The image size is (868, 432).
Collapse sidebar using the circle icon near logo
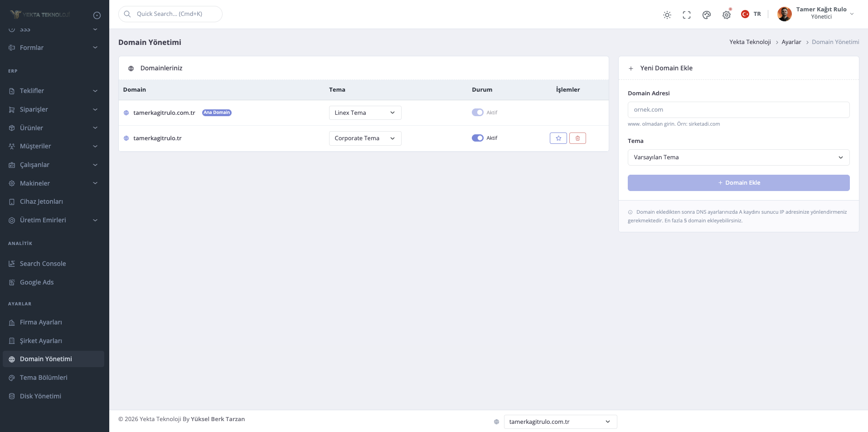(97, 15)
